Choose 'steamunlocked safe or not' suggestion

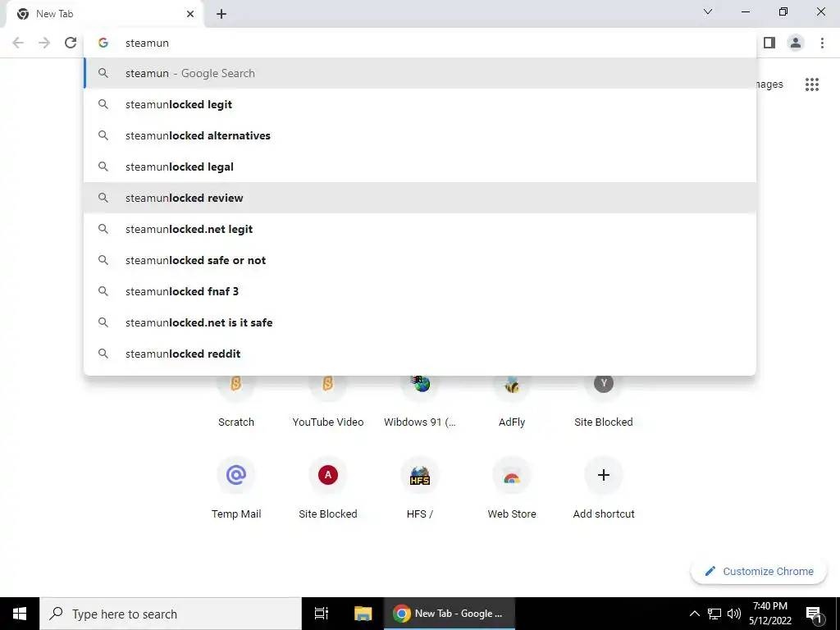420,260
